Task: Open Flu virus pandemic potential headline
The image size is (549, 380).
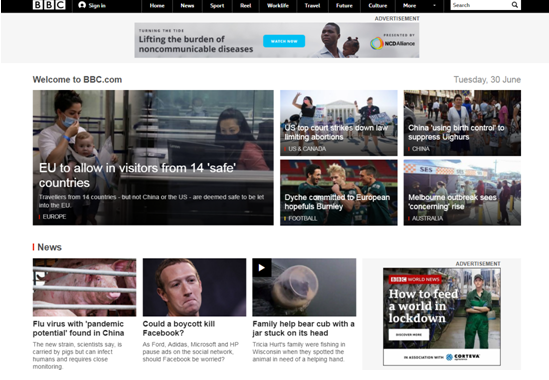Action: (x=78, y=328)
